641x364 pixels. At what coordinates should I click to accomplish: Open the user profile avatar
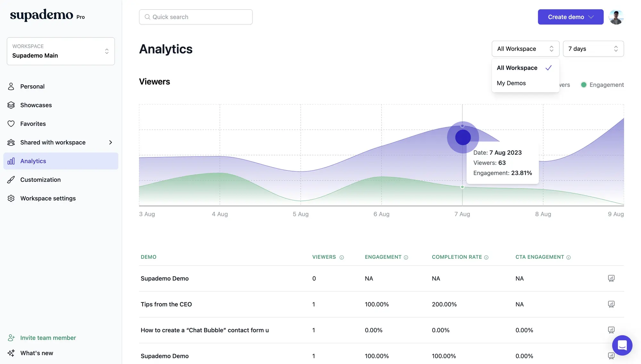coord(616,17)
